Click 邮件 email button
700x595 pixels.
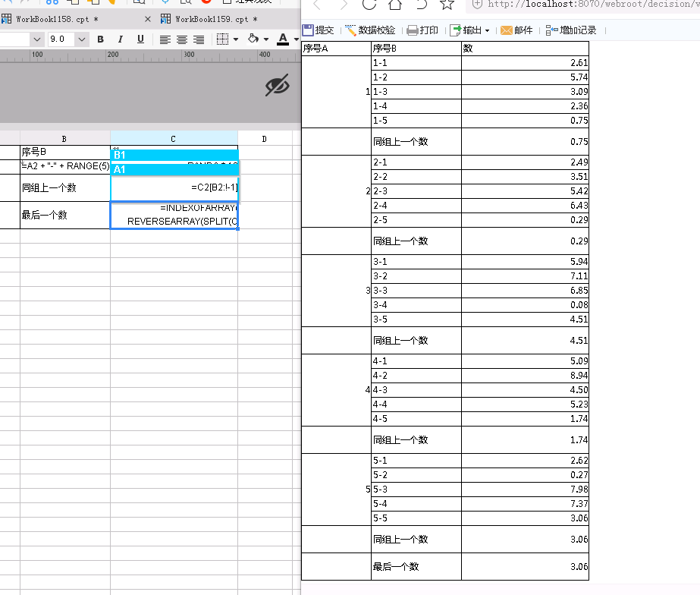pyautogui.click(x=517, y=30)
